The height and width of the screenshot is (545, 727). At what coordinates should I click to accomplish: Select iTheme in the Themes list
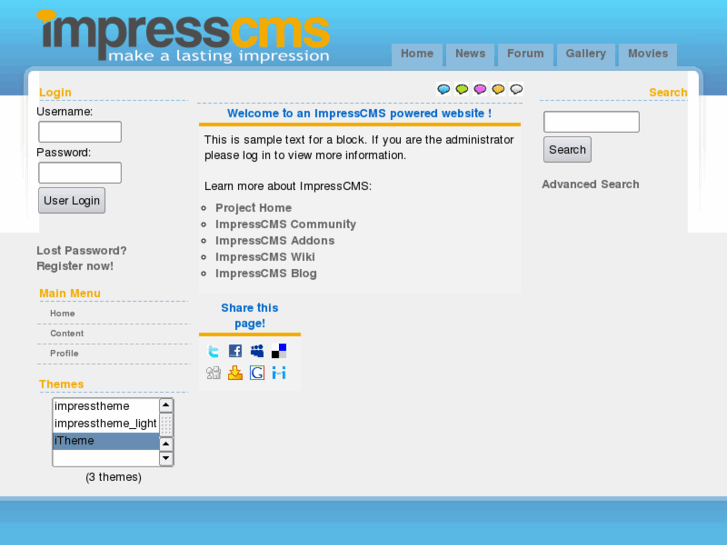click(x=106, y=441)
